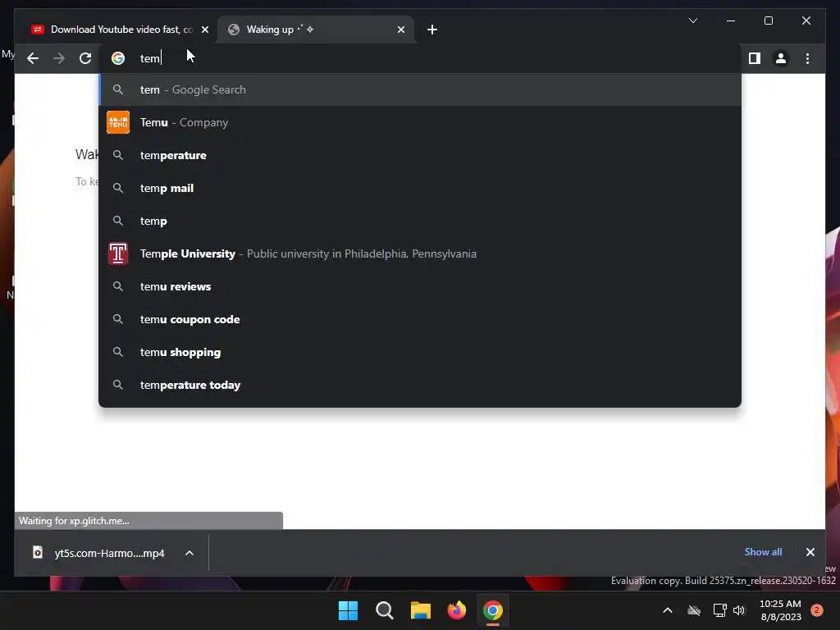Click the video file icon in downloads bar
840x630 pixels.
(38, 552)
